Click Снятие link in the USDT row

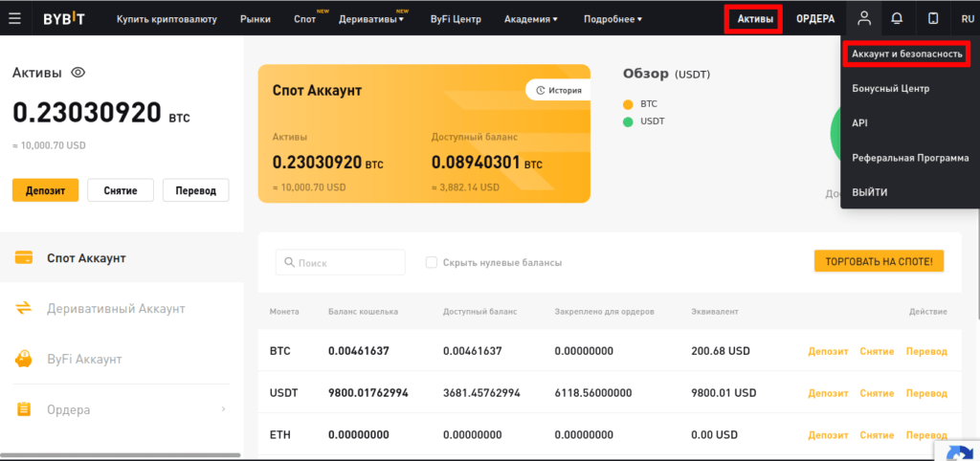coord(877,393)
